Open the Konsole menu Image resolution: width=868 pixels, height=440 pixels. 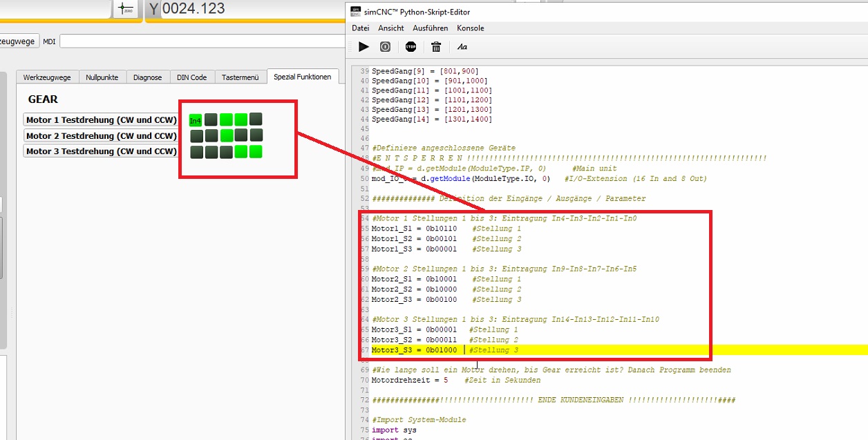click(471, 28)
